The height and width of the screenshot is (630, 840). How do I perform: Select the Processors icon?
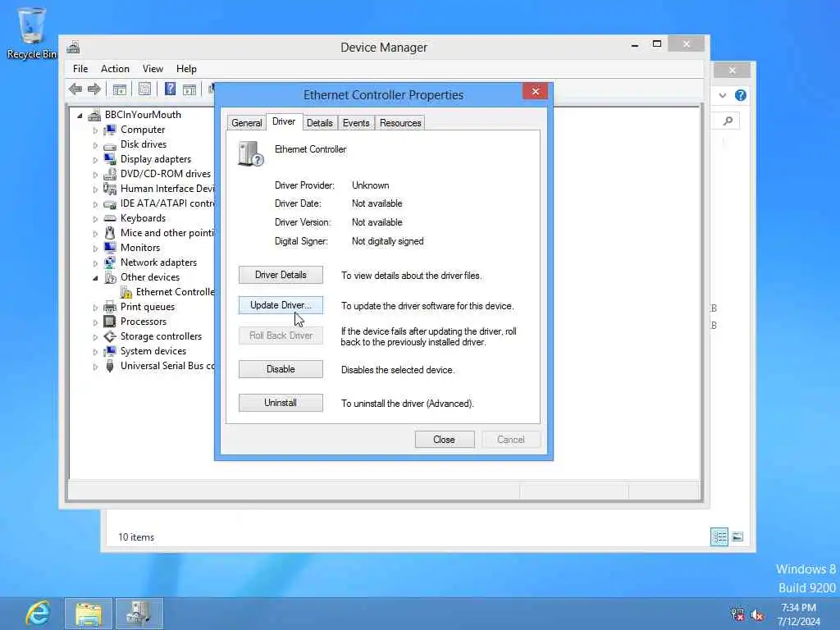(110, 322)
